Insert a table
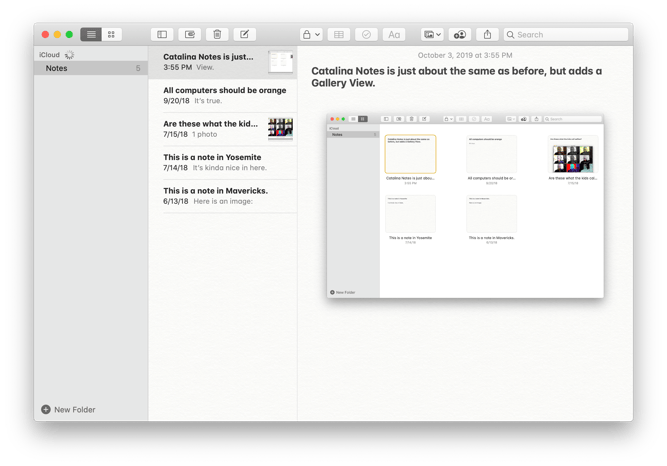Image resolution: width=667 pixels, height=466 pixels. [x=339, y=34]
